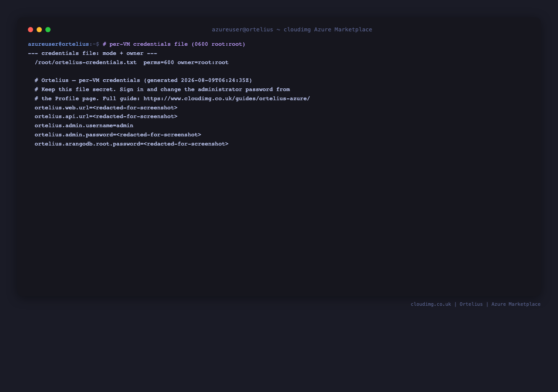
Task: Click the 'ortelius.admin.username=admin' line
Action: click(x=84, y=126)
